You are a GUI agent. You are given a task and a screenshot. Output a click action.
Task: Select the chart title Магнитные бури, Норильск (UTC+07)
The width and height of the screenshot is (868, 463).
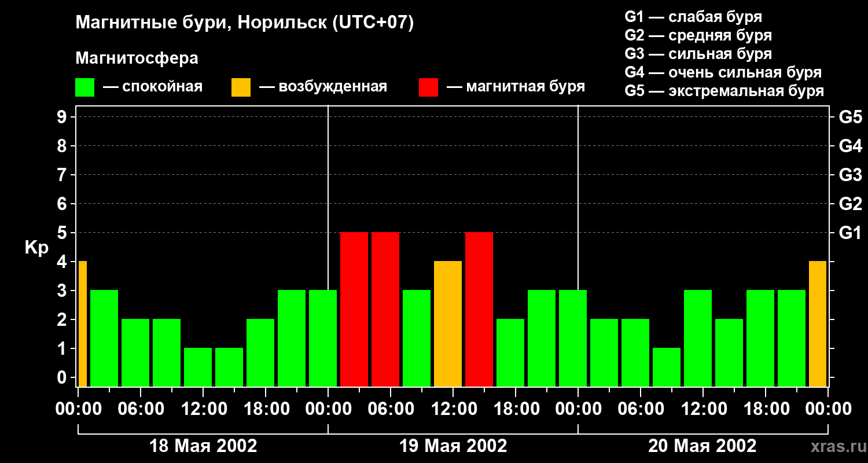pyautogui.click(x=245, y=23)
